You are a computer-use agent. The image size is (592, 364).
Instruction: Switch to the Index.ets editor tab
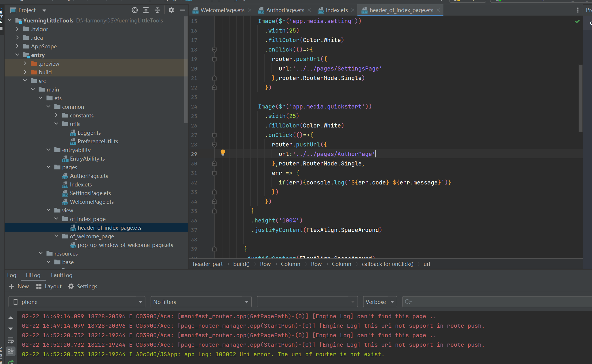tap(336, 10)
